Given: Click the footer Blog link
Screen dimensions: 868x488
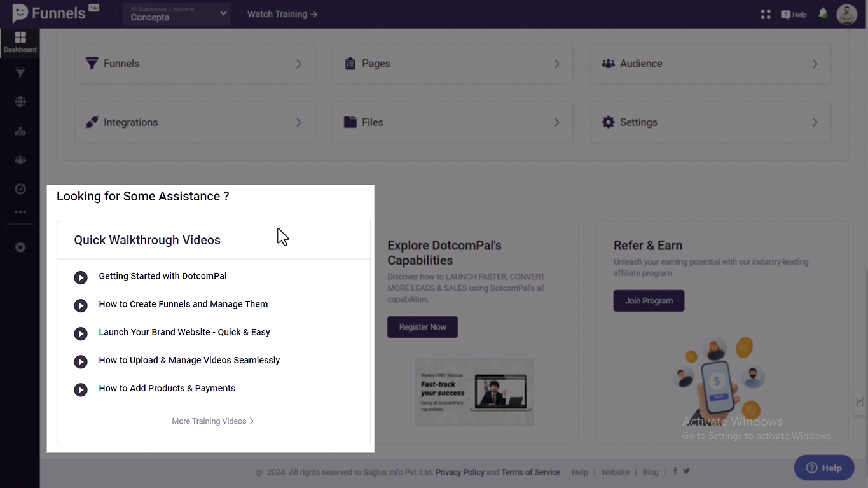Looking at the screenshot, I should point(651,472).
